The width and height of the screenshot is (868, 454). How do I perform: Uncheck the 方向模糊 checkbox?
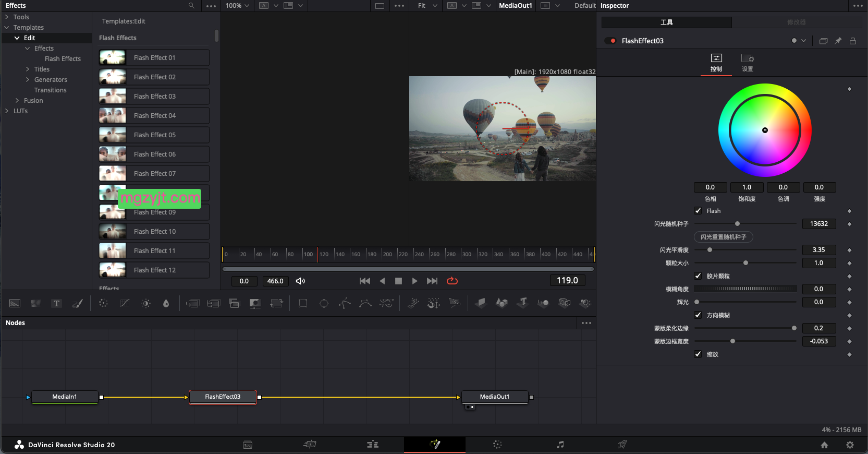[x=698, y=315]
